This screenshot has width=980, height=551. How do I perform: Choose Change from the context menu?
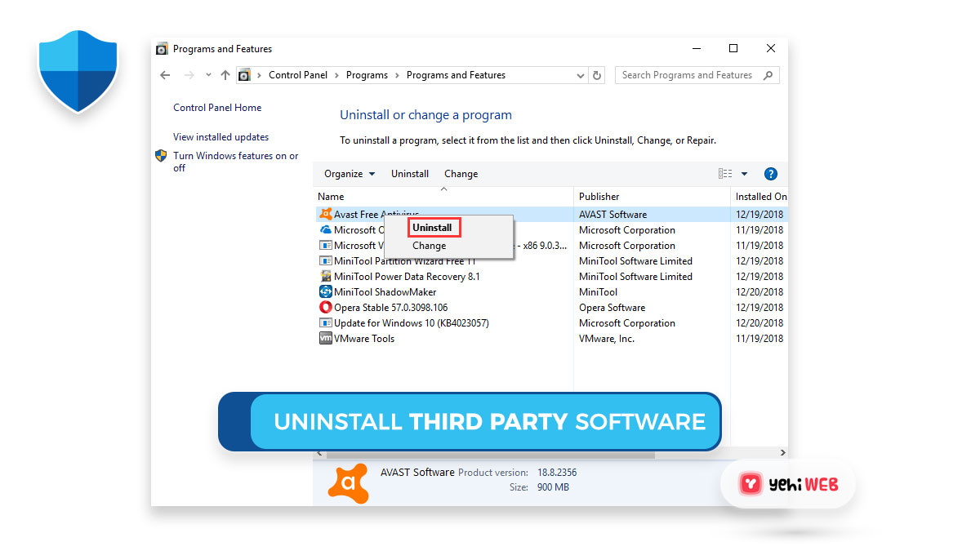click(x=430, y=245)
